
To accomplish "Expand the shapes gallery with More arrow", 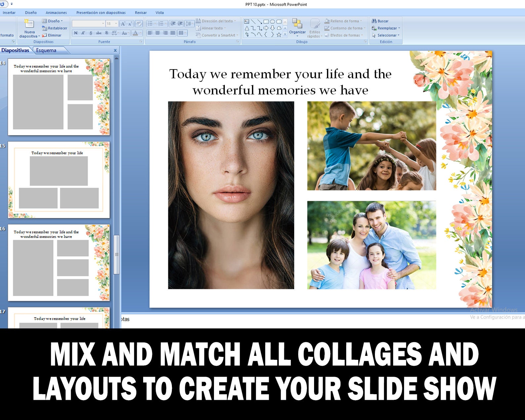I will (285, 34).
